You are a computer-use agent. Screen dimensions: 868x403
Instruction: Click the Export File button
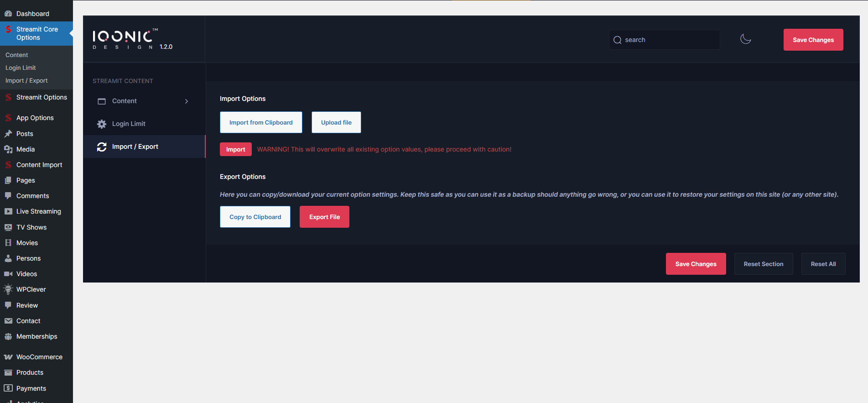point(324,217)
